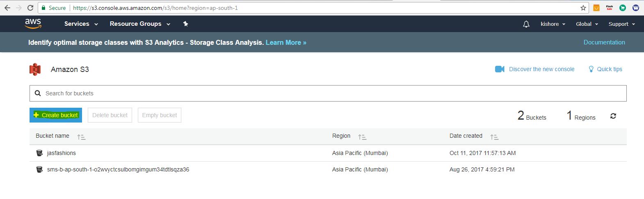
Task: Click the Search for buckets field
Action: pyautogui.click(x=328, y=93)
